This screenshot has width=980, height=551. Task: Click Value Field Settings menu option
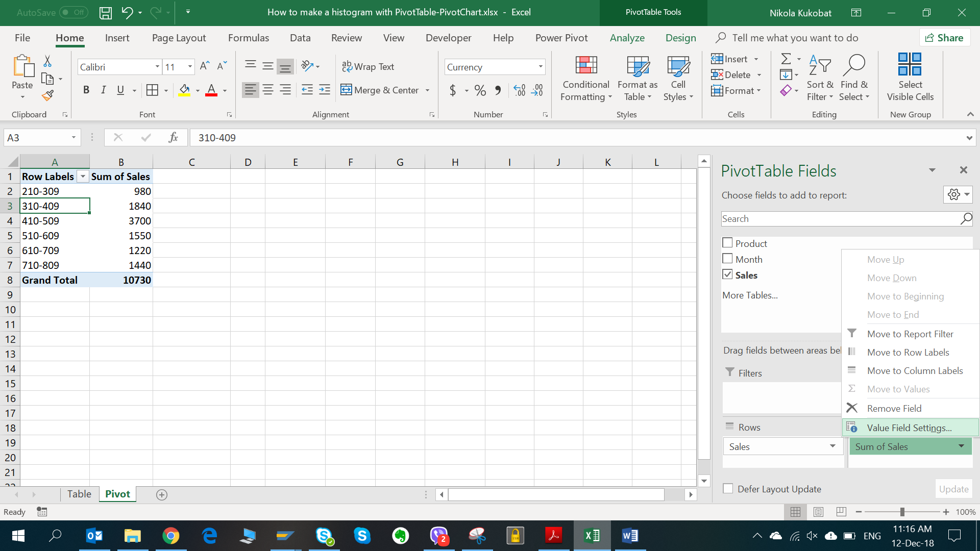tap(910, 427)
